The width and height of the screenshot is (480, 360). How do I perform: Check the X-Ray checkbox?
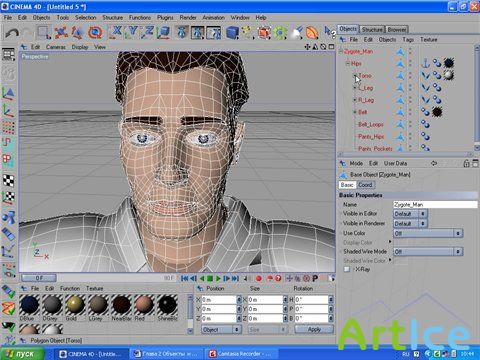(347, 269)
